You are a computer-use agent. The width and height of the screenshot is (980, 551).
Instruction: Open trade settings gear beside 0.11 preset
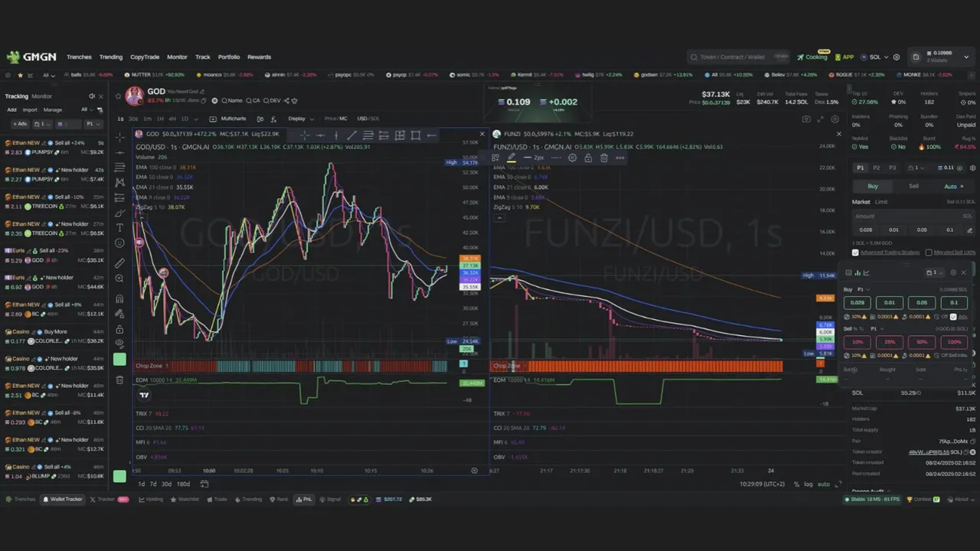click(972, 168)
